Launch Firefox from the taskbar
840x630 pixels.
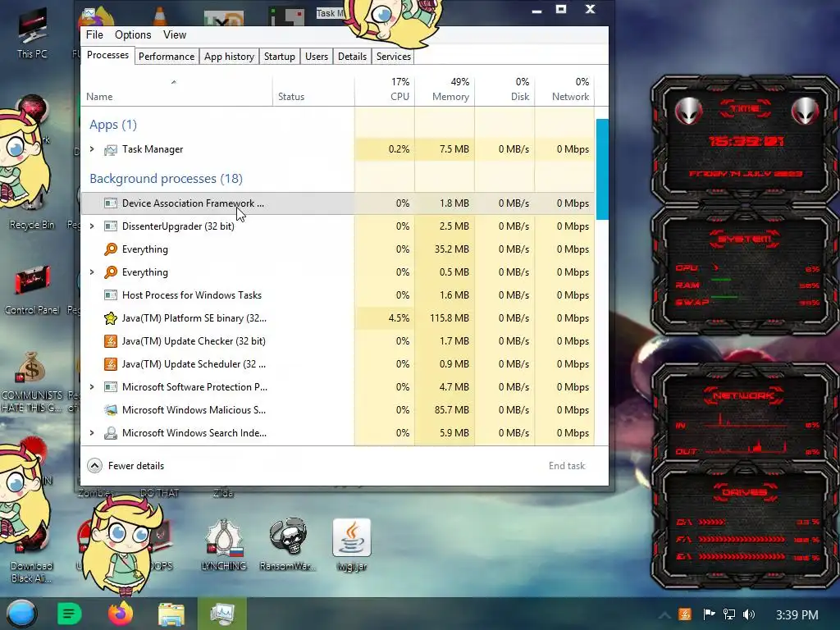click(x=121, y=614)
